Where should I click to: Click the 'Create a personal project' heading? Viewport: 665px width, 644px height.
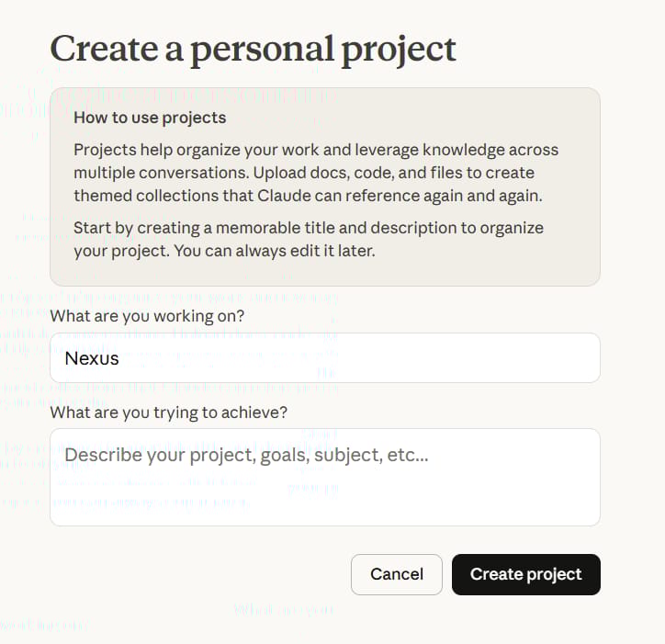click(x=253, y=50)
